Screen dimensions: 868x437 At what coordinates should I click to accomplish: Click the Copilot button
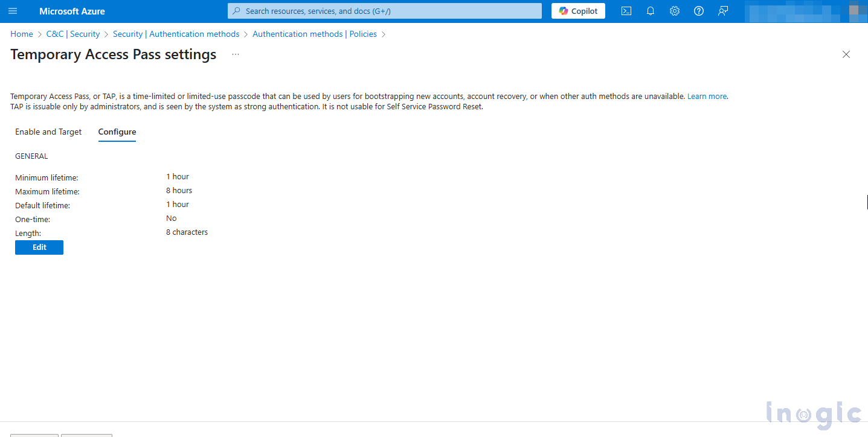(x=578, y=11)
